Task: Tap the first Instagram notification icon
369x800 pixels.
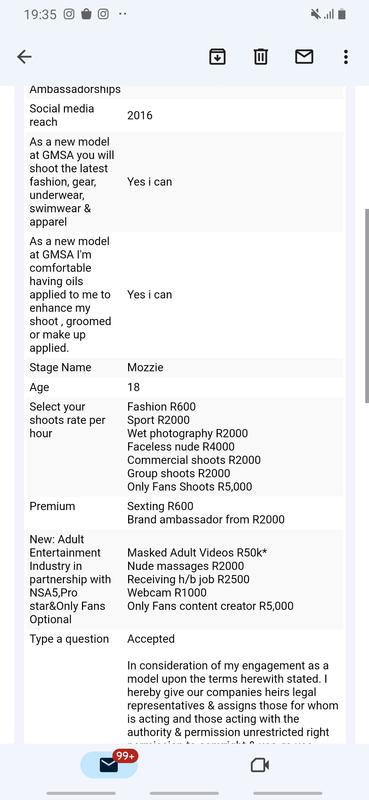Action: [x=69, y=14]
